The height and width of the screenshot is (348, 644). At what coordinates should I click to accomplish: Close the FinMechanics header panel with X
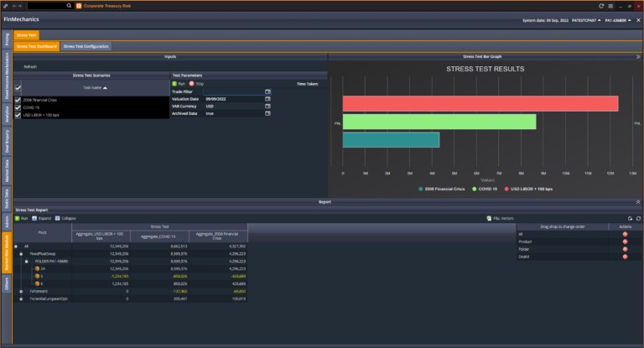click(638, 20)
